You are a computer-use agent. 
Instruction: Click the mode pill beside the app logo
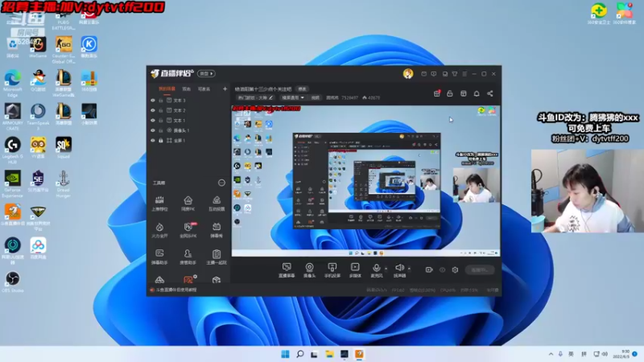click(206, 74)
